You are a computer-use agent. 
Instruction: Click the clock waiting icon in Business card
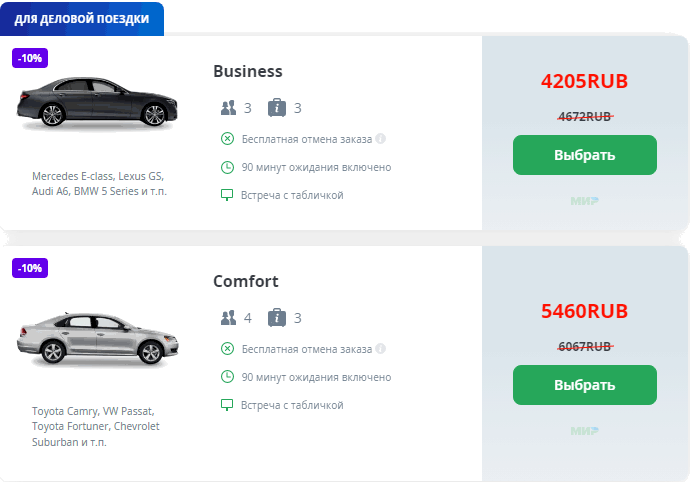click(227, 167)
